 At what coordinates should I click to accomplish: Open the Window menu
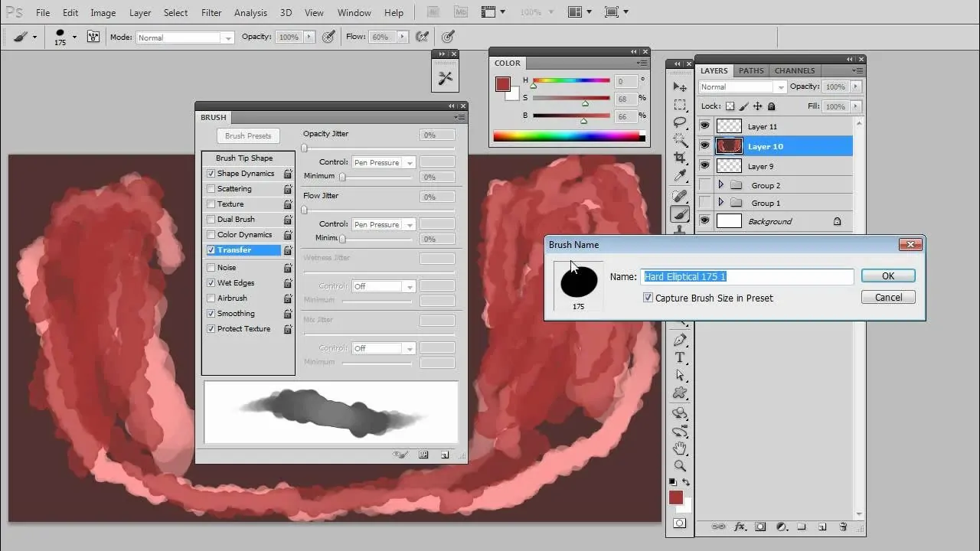point(354,12)
